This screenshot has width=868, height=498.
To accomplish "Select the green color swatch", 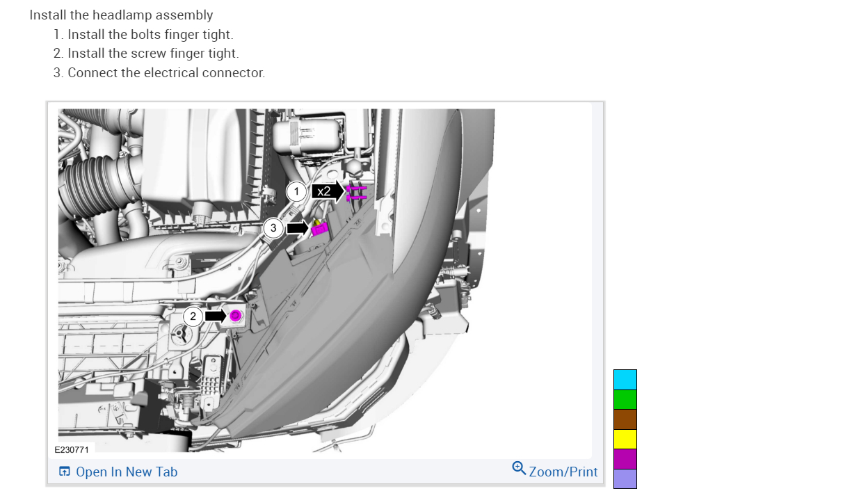I will [625, 399].
